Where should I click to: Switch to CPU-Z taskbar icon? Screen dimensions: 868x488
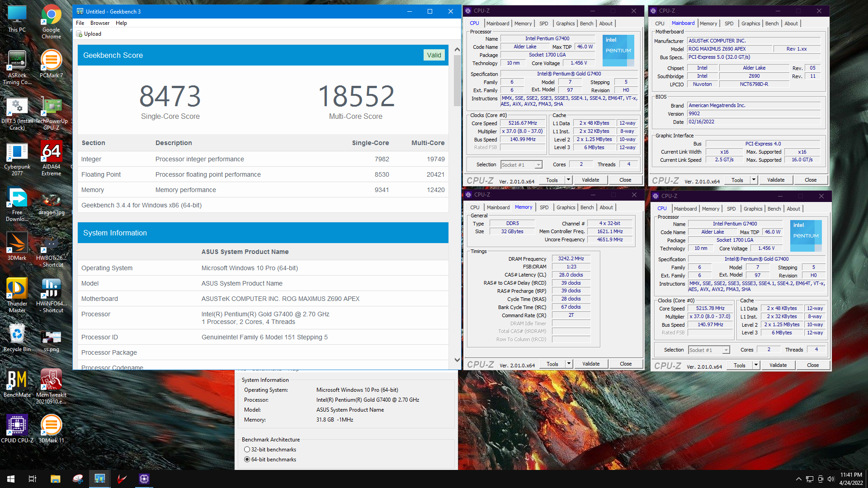(144, 479)
